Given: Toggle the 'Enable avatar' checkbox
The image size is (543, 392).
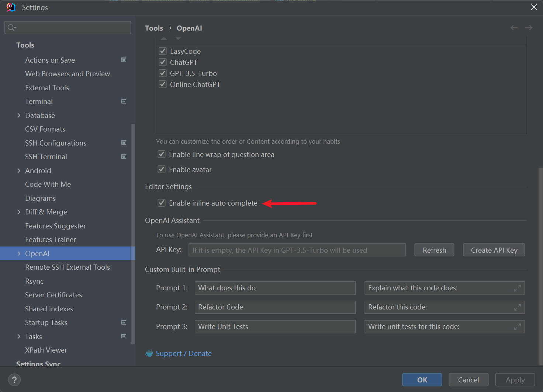Looking at the screenshot, I should 162,169.
